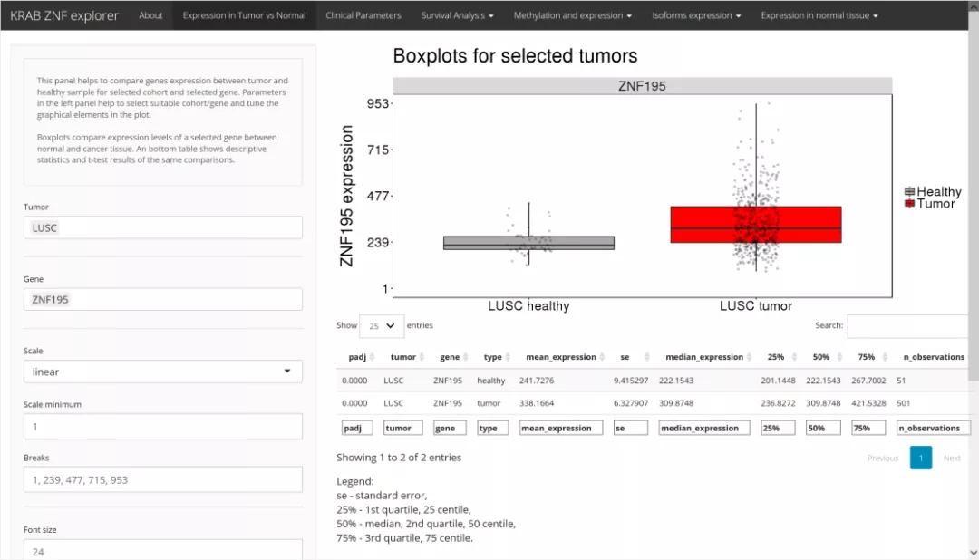Click the page scrollbar down arrow
Viewport: 979px width, 560px height.
[974, 553]
